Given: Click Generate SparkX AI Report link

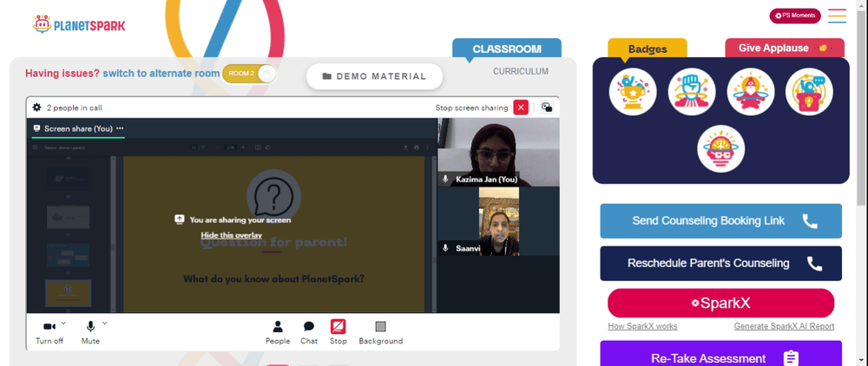Looking at the screenshot, I should click(784, 326).
